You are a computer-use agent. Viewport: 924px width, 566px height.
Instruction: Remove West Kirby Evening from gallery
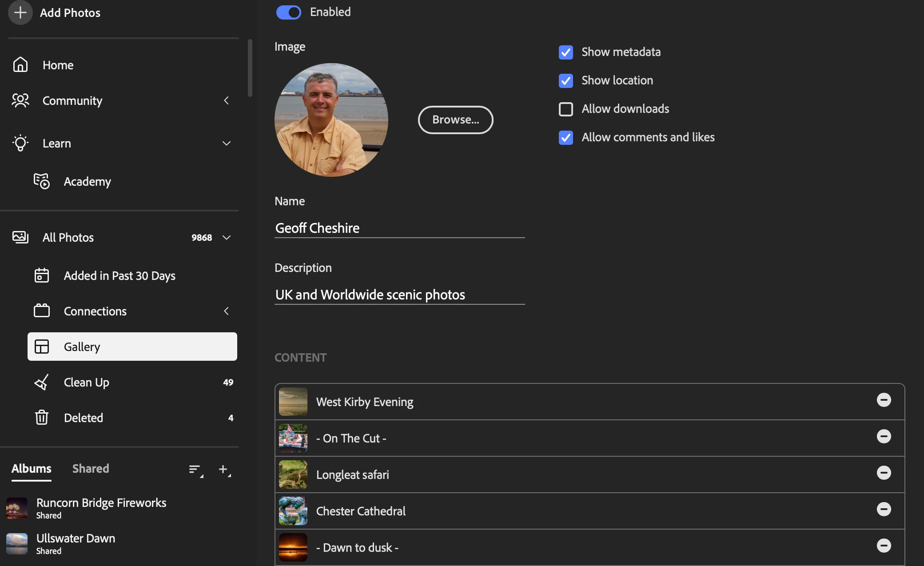point(884,400)
